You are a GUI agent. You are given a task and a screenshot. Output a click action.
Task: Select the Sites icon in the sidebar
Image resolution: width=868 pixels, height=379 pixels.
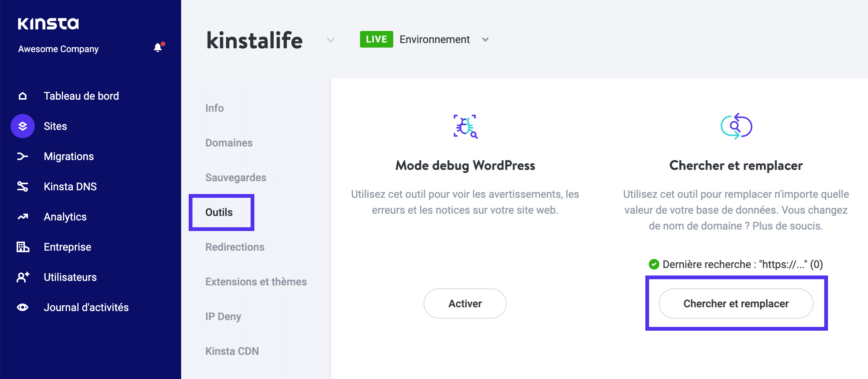pyautogui.click(x=22, y=126)
